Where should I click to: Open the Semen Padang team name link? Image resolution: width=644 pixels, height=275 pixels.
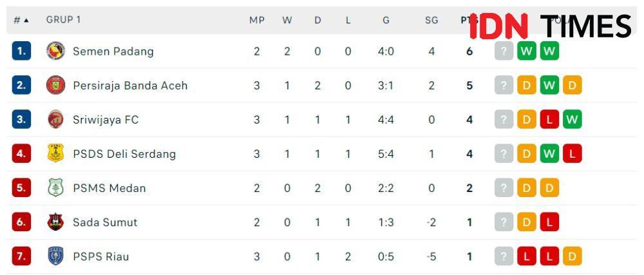[x=113, y=52]
